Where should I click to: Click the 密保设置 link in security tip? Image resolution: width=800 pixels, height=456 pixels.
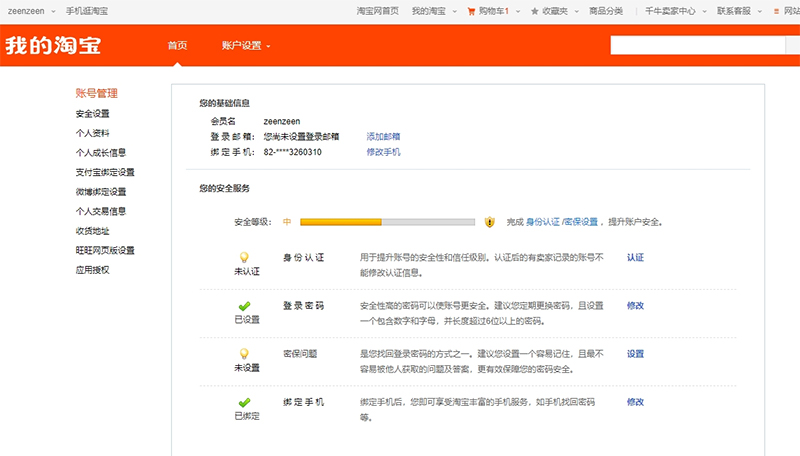581,222
